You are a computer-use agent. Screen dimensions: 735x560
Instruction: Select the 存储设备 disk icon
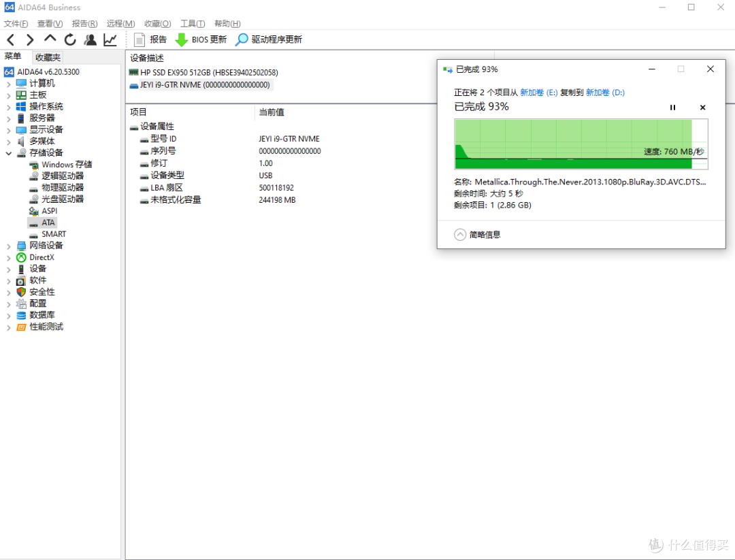(21, 153)
